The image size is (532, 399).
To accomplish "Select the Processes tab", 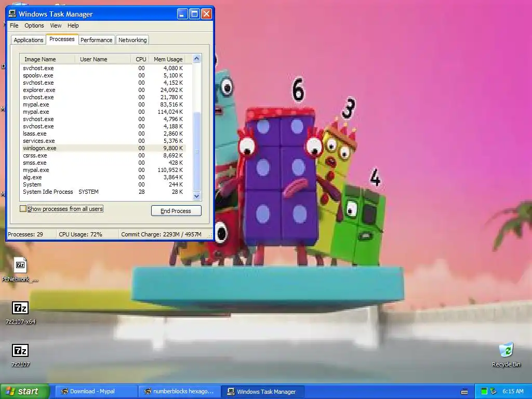I will coord(62,39).
